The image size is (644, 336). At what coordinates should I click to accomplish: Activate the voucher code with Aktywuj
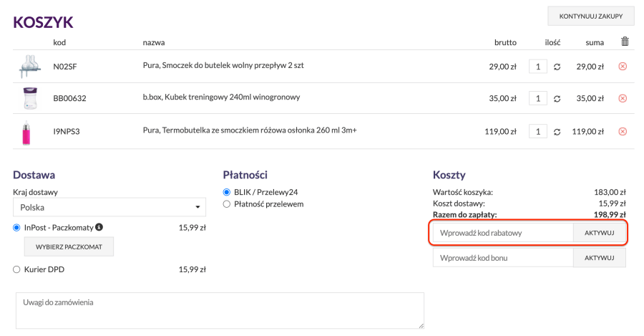pyautogui.click(x=599, y=258)
